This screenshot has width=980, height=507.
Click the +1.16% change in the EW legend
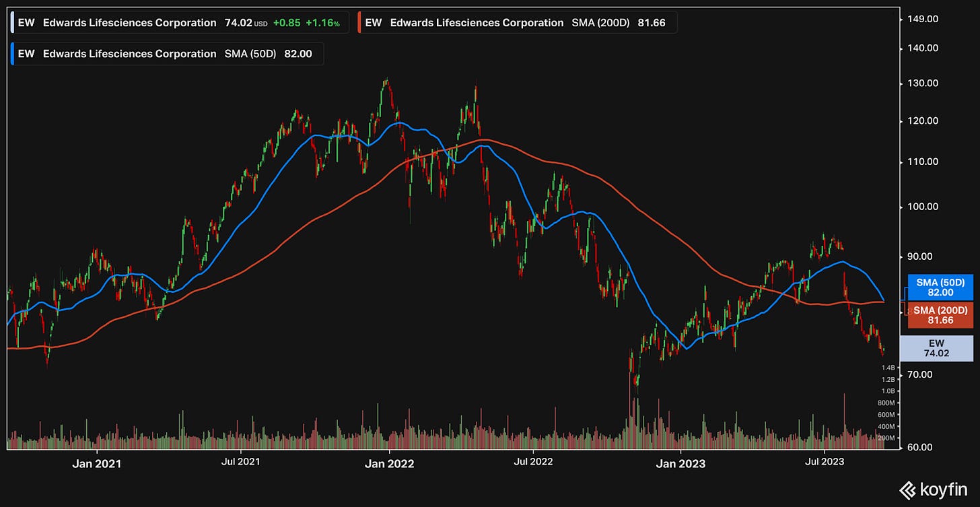tap(322, 22)
